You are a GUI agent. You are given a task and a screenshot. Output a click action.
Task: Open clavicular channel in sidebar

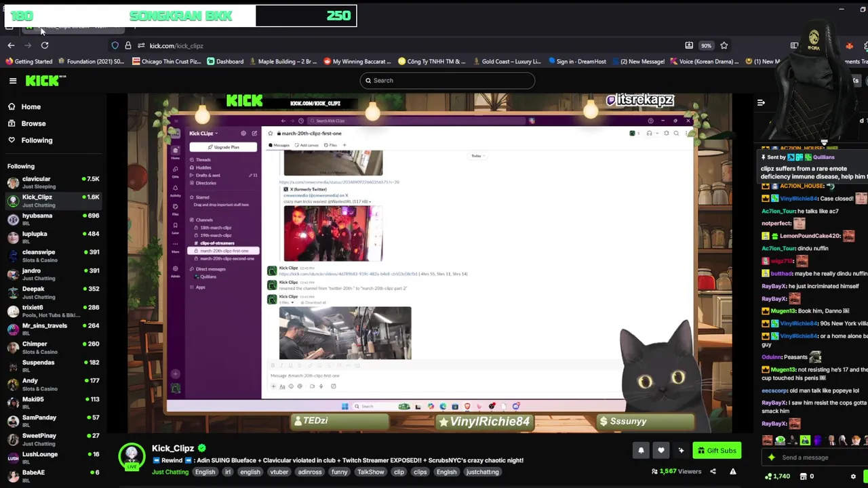53,183
